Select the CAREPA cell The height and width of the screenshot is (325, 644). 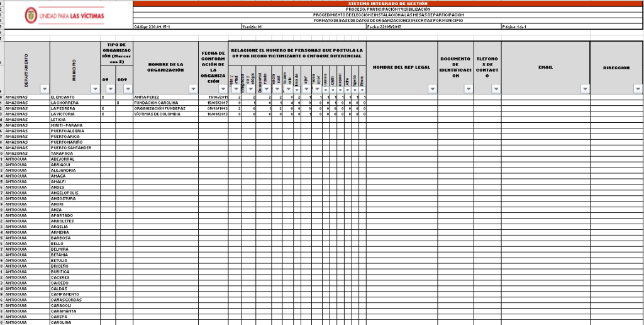click(75, 317)
